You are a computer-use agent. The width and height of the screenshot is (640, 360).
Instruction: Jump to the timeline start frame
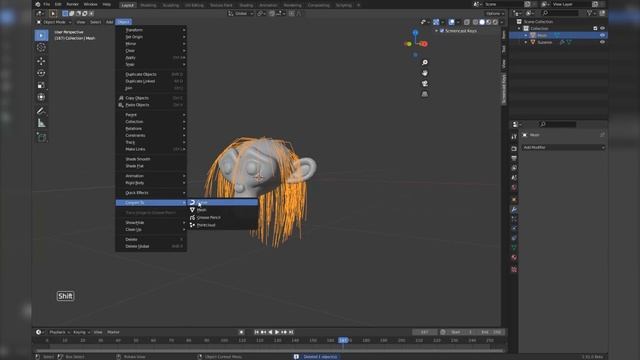(256, 332)
